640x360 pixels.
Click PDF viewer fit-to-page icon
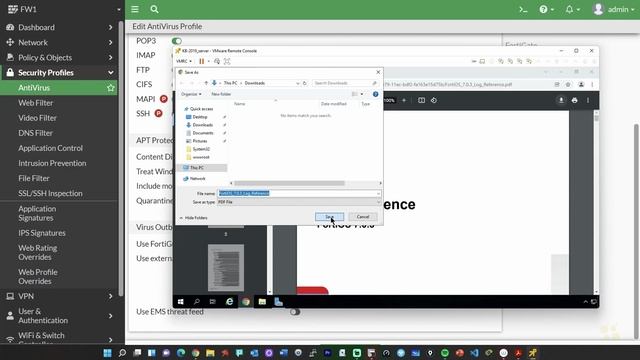[421, 100]
